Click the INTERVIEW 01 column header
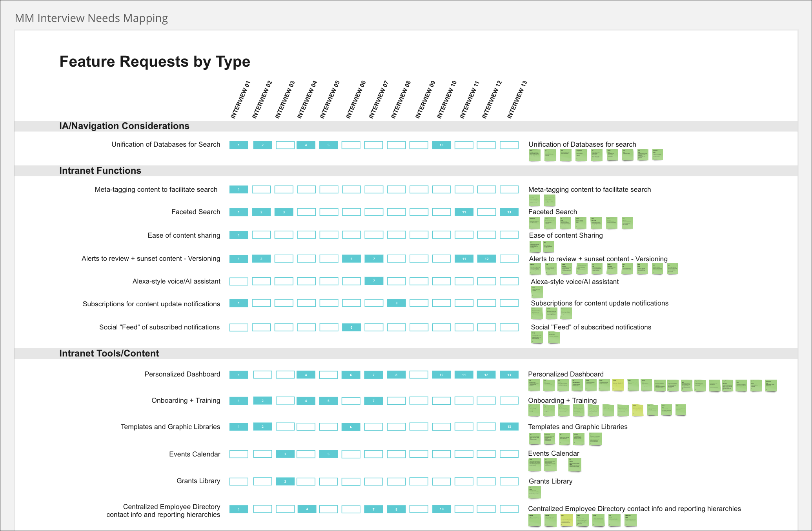The image size is (812, 531). (x=240, y=100)
